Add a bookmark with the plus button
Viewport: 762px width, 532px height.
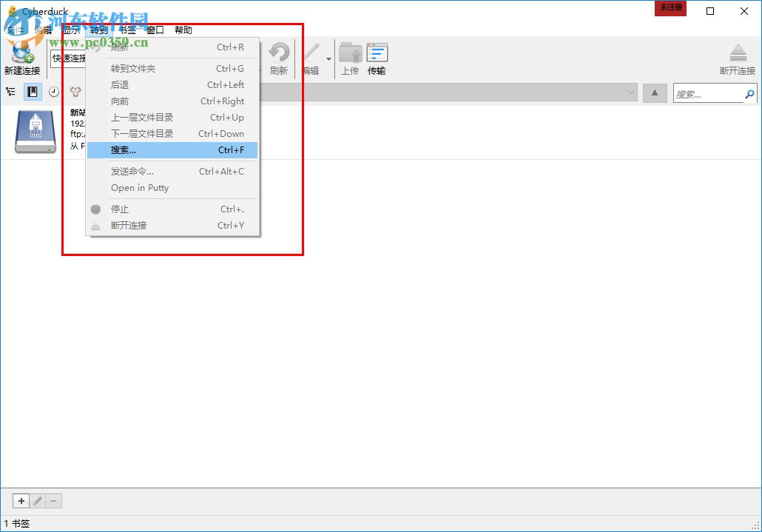(x=21, y=501)
